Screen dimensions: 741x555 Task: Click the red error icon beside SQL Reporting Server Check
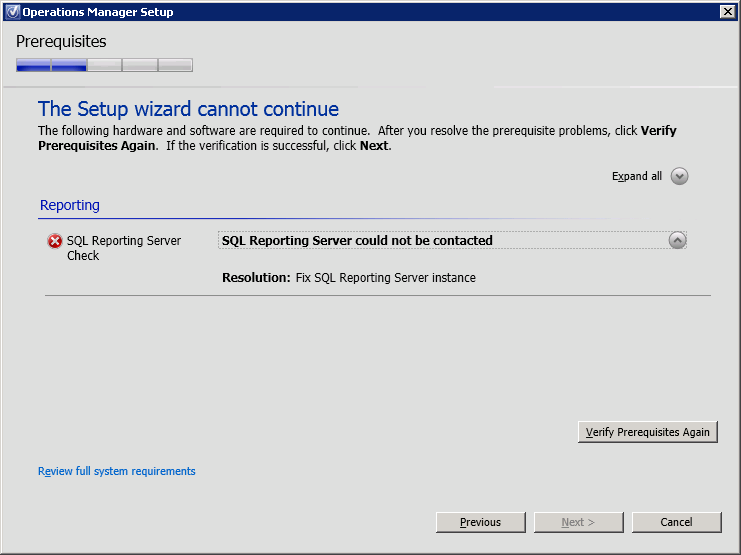(x=55, y=241)
